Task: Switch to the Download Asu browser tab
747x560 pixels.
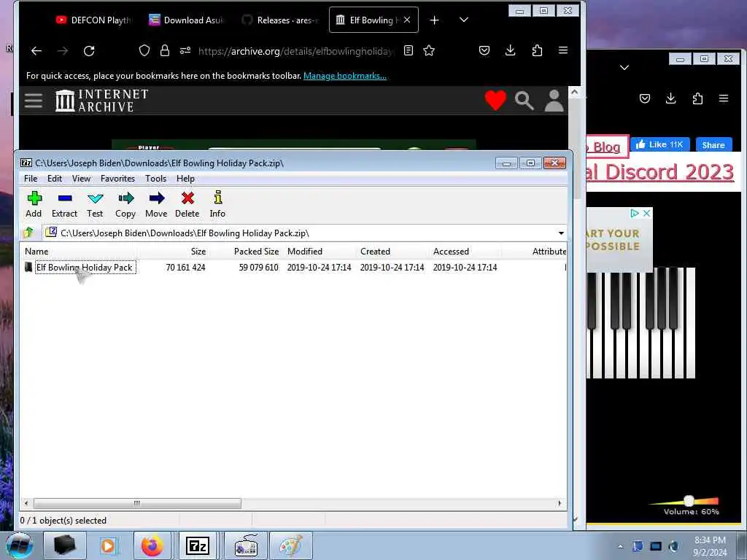Action: pos(186,20)
